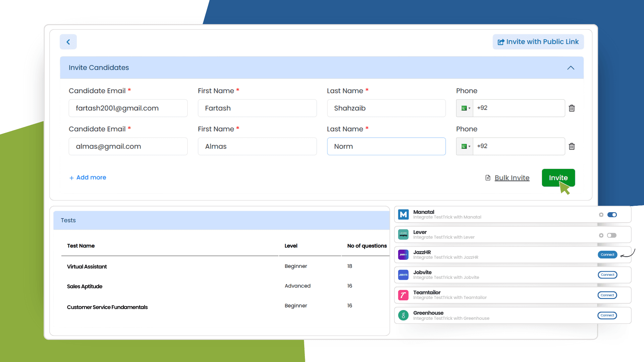644x362 pixels.
Task: Open the Bulk Invite link
Action: [512, 178]
